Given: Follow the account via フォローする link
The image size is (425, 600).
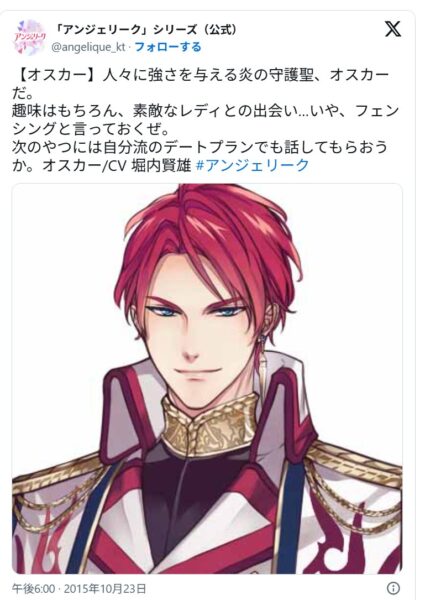Looking at the screenshot, I should click(x=168, y=47).
